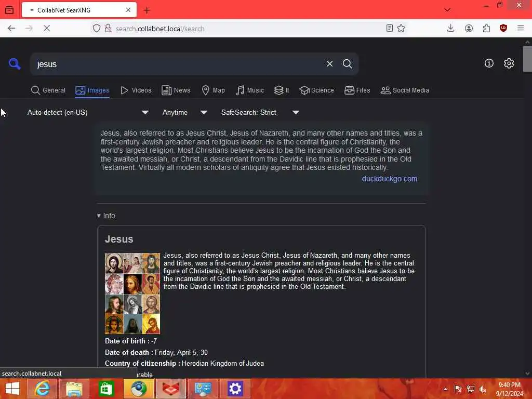The image size is (532, 399).
Task: Open the Extensions puzzle icon
Action: (x=486, y=29)
